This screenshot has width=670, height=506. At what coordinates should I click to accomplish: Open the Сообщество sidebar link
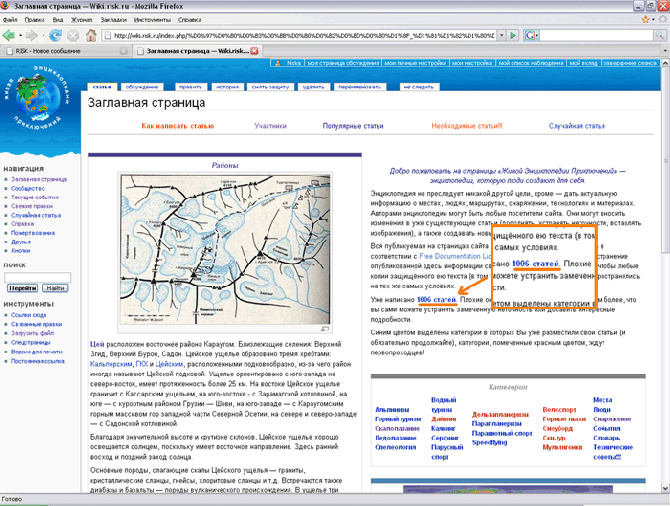28,188
